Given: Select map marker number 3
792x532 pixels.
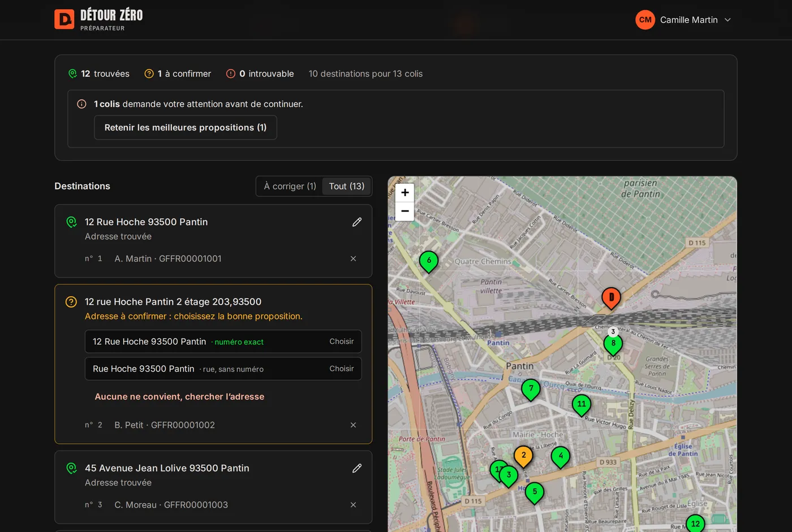Looking at the screenshot, I should pos(509,476).
